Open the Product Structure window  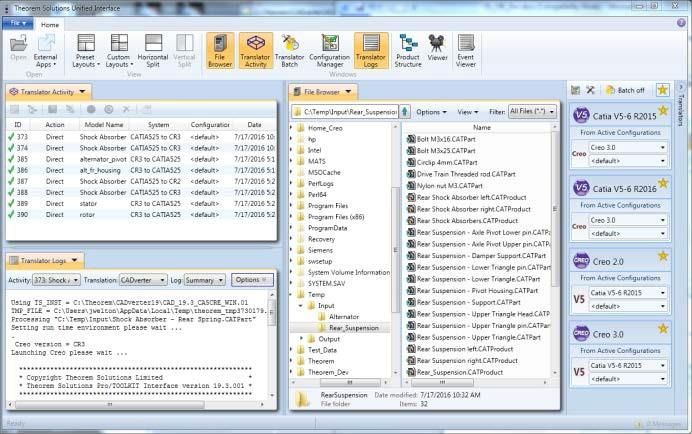tap(408, 51)
